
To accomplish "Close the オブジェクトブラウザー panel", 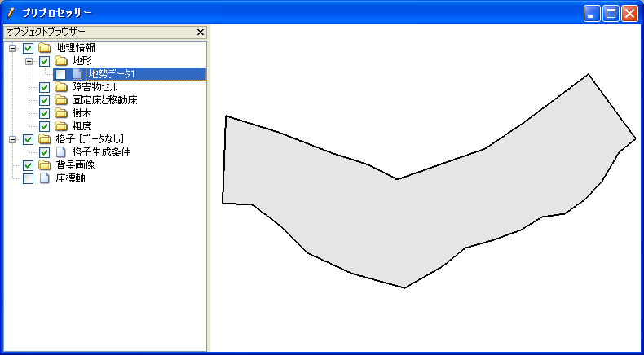I will [201, 32].
